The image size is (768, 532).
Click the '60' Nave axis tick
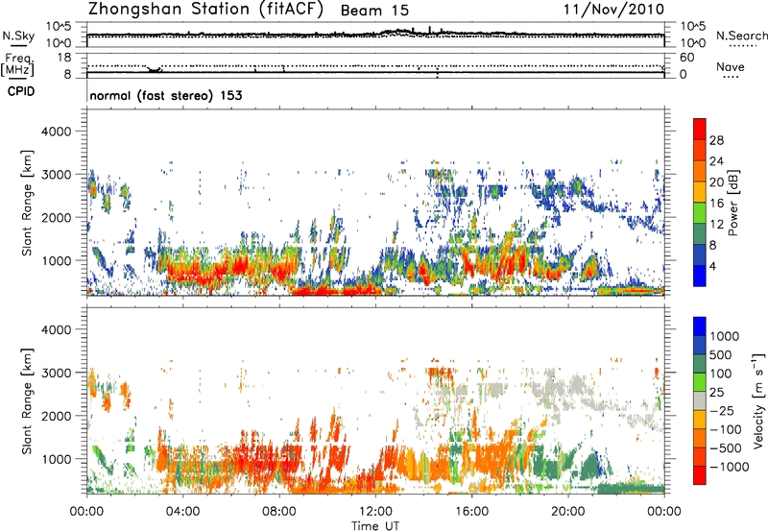coord(686,58)
